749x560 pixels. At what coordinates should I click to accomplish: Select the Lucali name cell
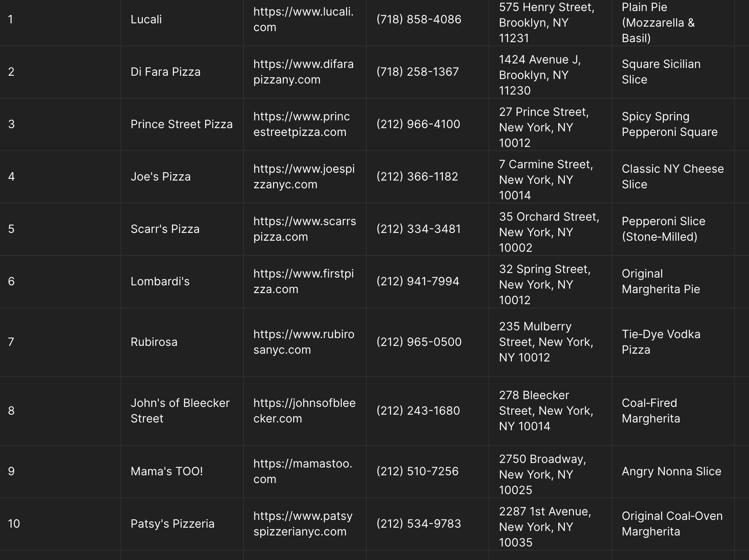point(146,19)
